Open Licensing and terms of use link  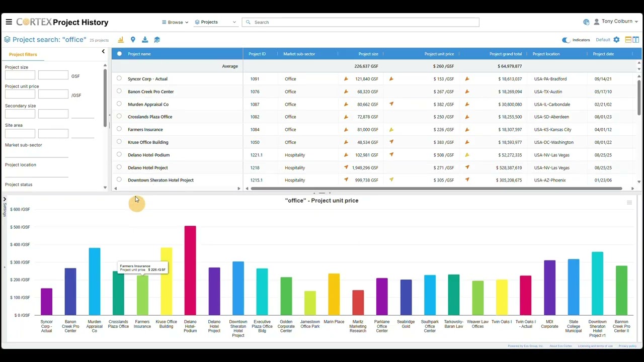[x=595, y=346]
